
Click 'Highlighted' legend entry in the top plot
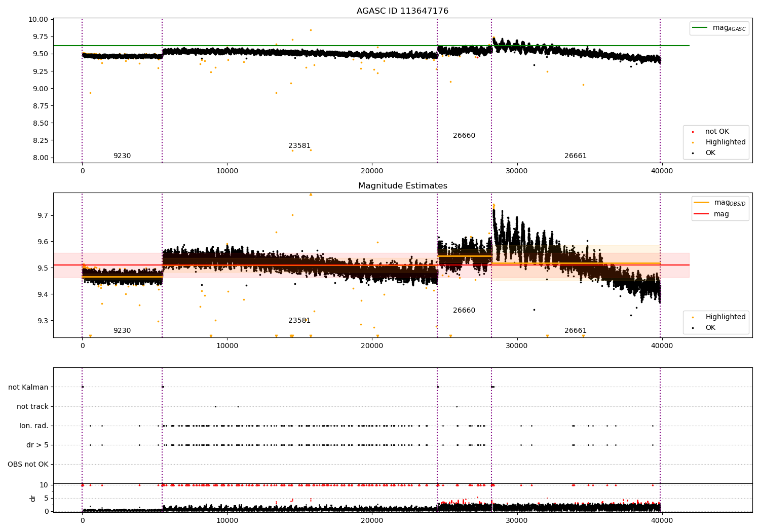(x=726, y=142)
